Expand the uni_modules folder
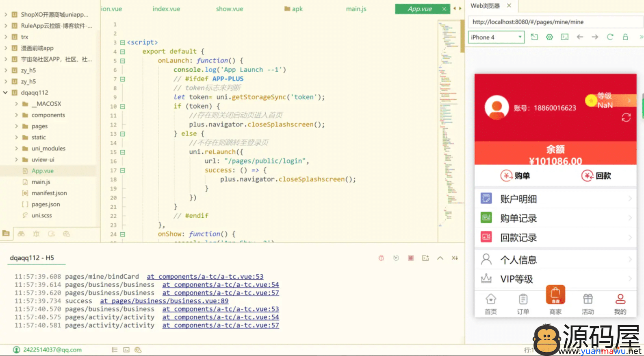Image resolution: width=644 pixels, height=356 pixels. pyautogui.click(x=16, y=149)
